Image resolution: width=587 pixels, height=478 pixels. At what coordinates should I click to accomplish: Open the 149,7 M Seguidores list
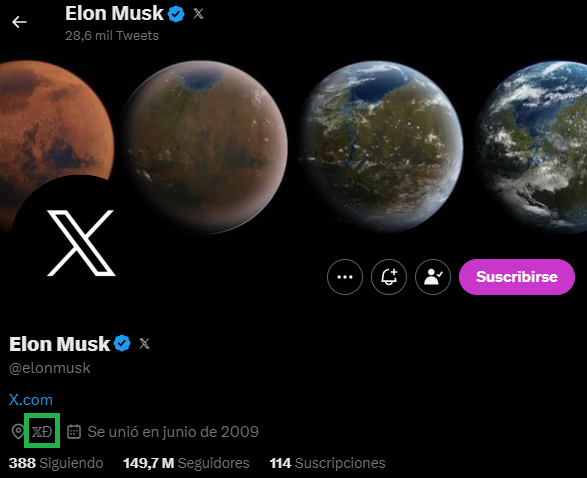pos(186,463)
